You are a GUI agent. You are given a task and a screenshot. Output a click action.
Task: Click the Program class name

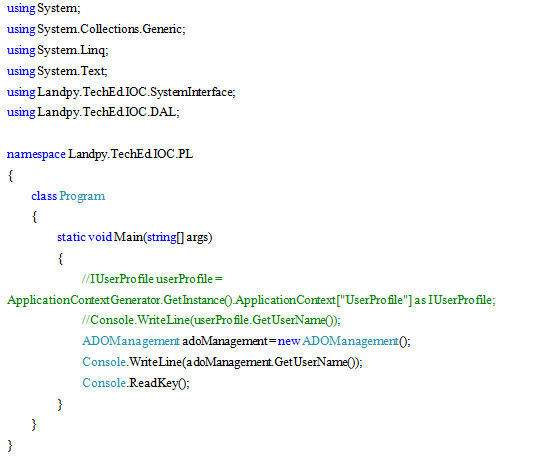point(82,196)
